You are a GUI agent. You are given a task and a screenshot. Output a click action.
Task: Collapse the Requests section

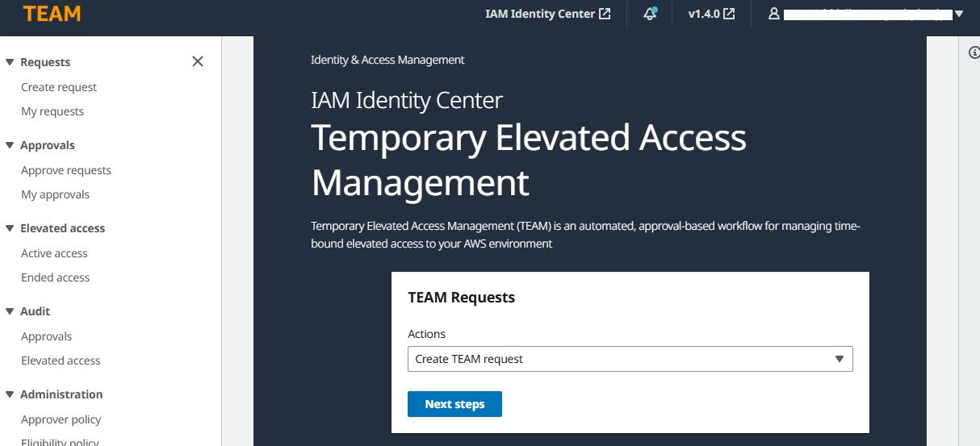10,62
